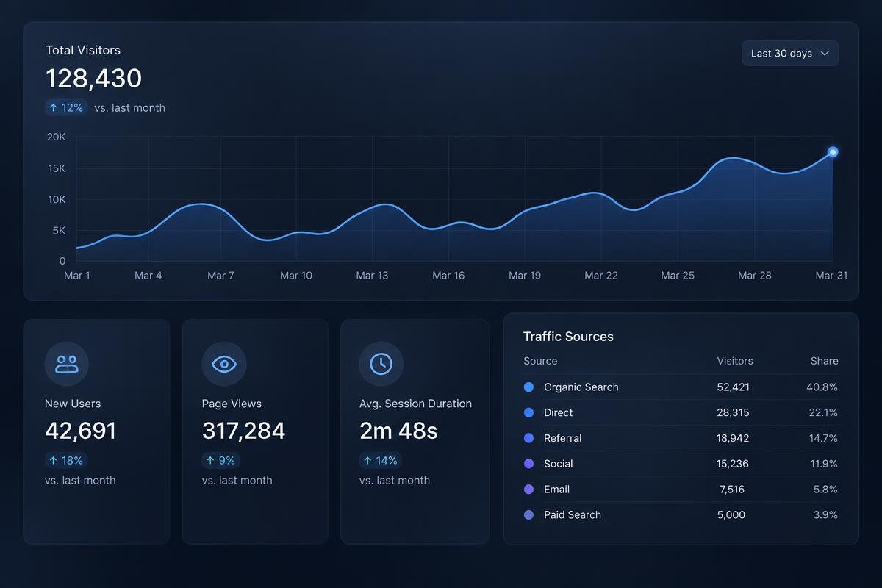Click the 11.9% share value
Image resolution: width=882 pixels, height=588 pixels.
click(823, 464)
